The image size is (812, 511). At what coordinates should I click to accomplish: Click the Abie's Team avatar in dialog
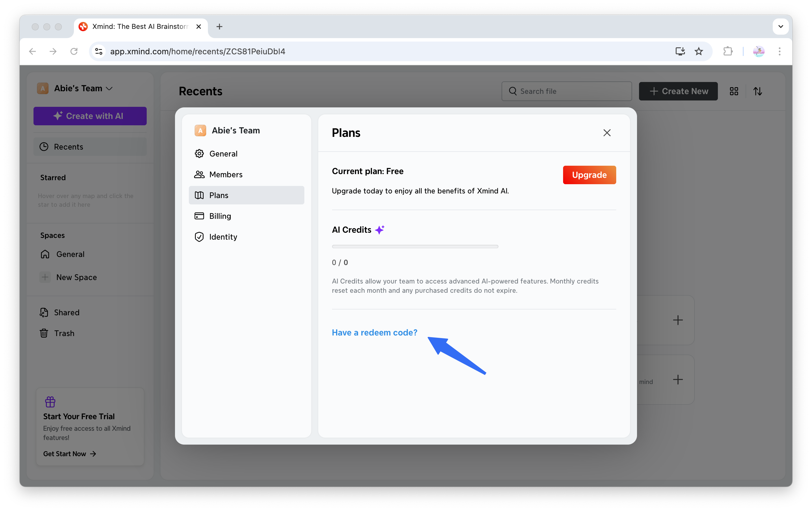click(200, 130)
